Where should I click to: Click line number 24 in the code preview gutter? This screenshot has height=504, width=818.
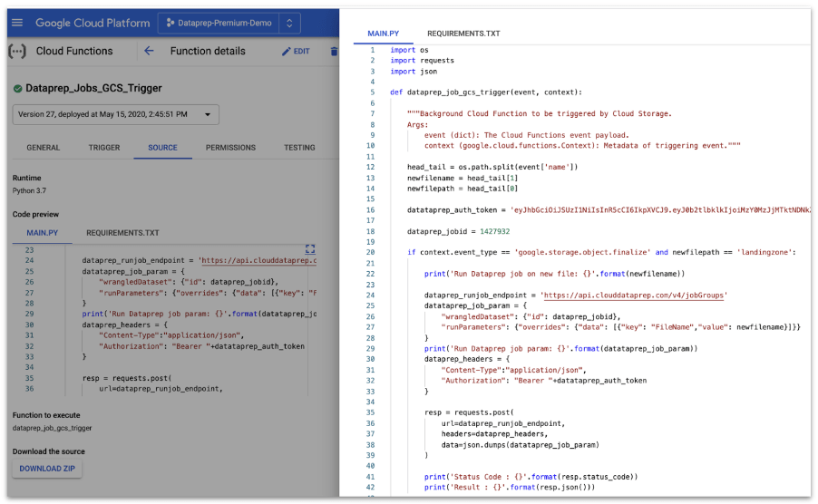[29, 260]
